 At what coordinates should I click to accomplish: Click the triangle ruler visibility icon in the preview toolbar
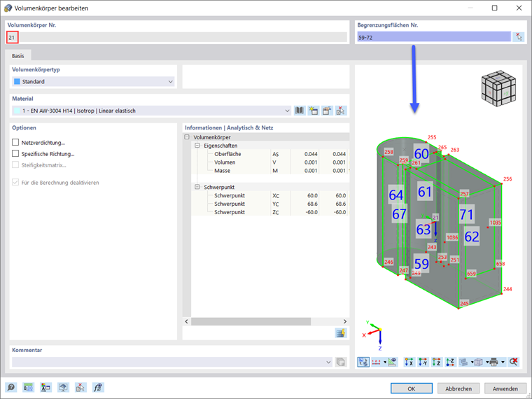(x=392, y=362)
